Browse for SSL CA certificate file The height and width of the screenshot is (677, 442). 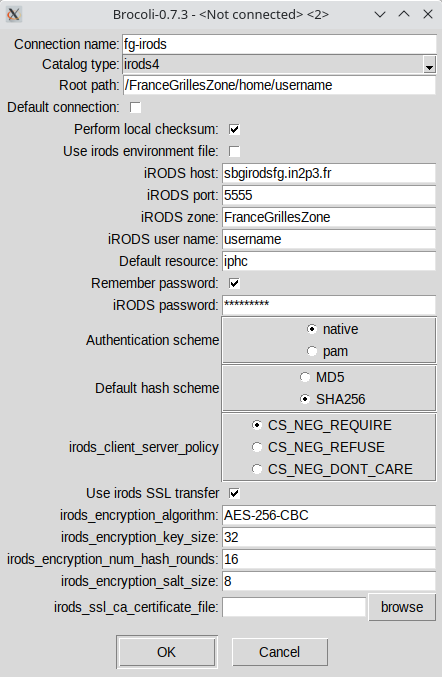(402, 607)
